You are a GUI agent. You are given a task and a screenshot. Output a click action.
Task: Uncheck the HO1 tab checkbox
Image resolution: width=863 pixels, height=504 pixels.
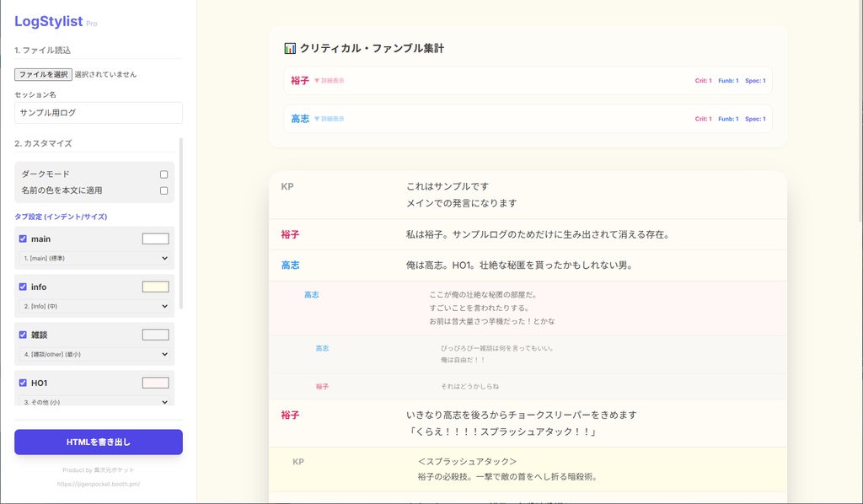tap(23, 383)
